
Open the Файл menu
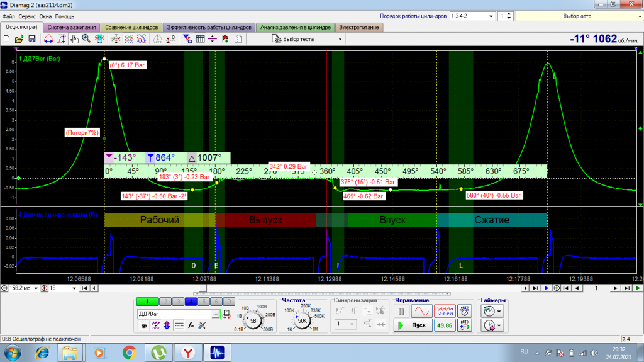pyautogui.click(x=9, y=16)
